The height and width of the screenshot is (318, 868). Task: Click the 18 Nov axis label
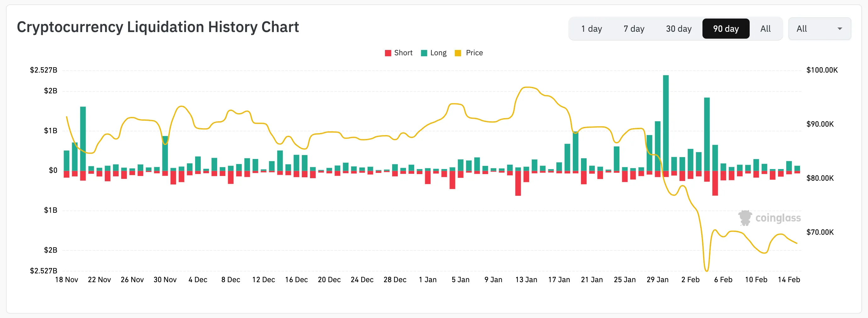[67, 279]
